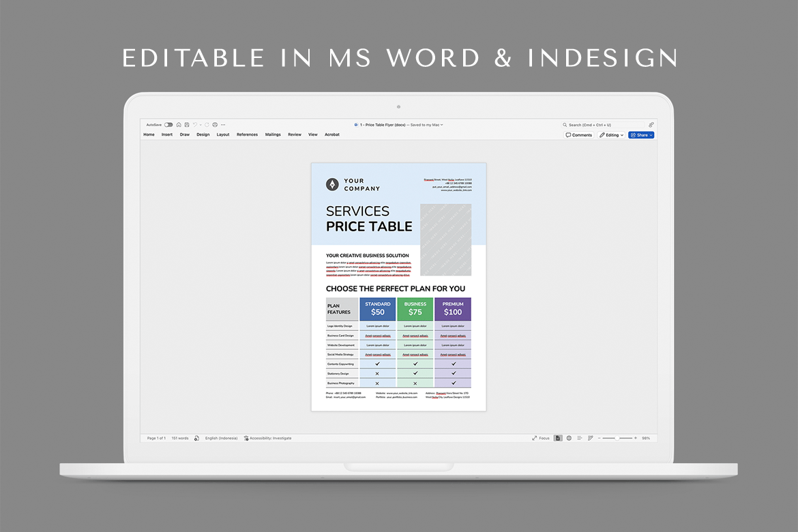Click the company logo in the document

[x=332, y=184]
